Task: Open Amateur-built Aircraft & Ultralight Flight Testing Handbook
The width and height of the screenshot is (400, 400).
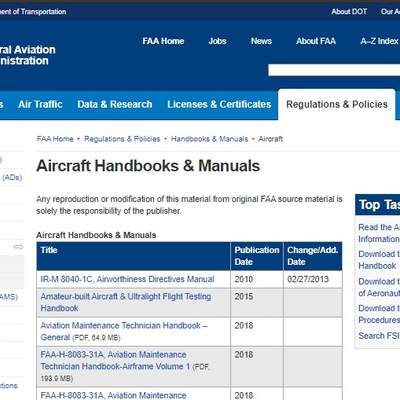Action: tap(126, 302)
